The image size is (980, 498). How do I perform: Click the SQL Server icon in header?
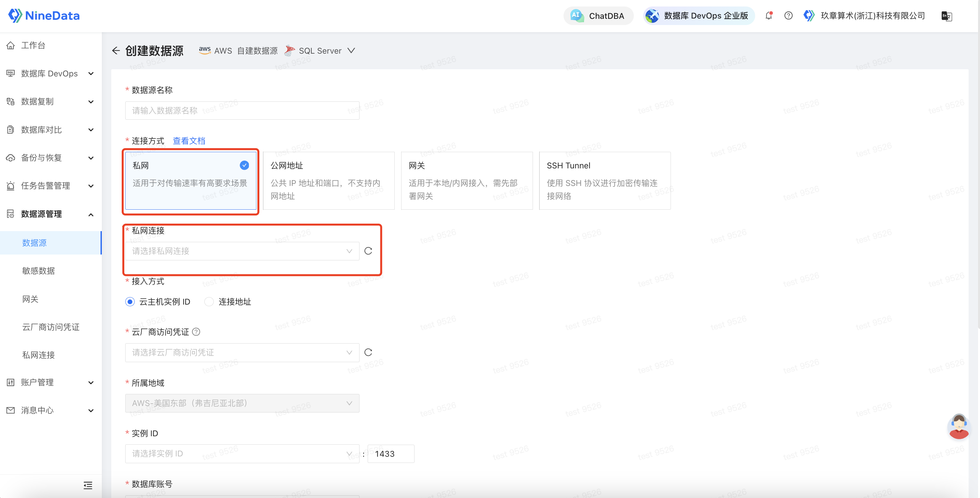[x=290, y=51]
